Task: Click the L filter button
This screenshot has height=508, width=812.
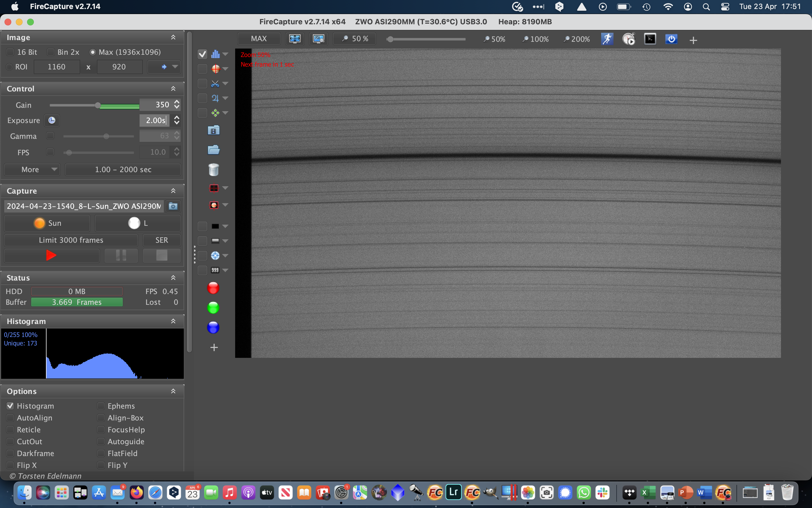Action: click(138, 224)
